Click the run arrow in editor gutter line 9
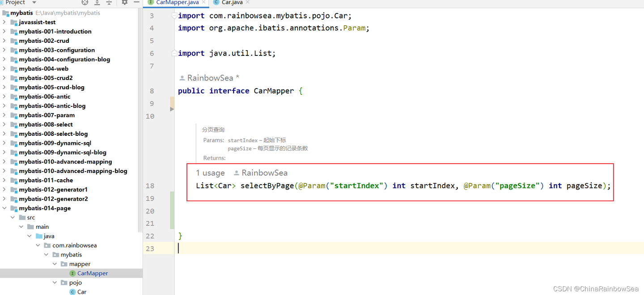The width and height of the screenshot is (644, 295). (x=172, y=108)
